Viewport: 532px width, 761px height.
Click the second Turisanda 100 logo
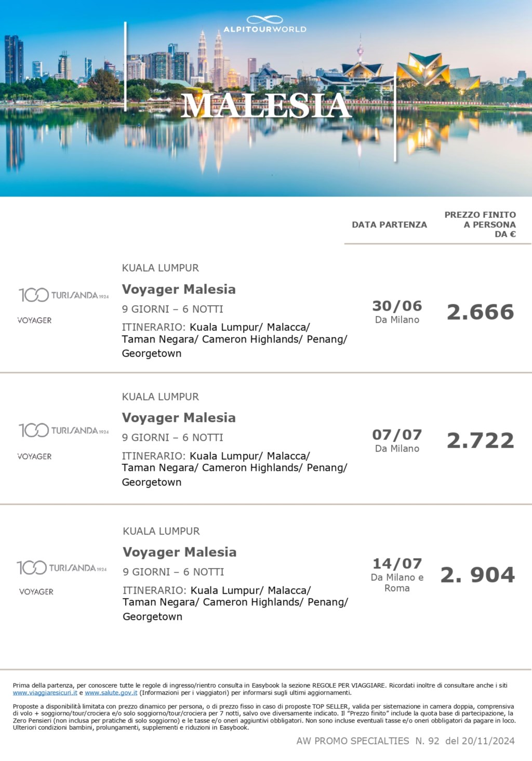click(x=64, y=430)
